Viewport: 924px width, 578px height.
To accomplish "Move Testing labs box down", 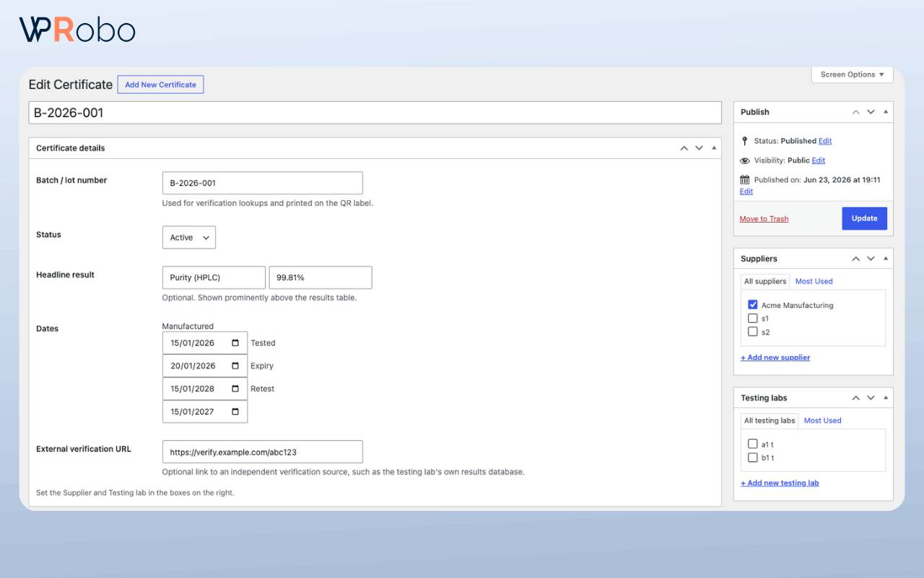I will tap(871, 398).
